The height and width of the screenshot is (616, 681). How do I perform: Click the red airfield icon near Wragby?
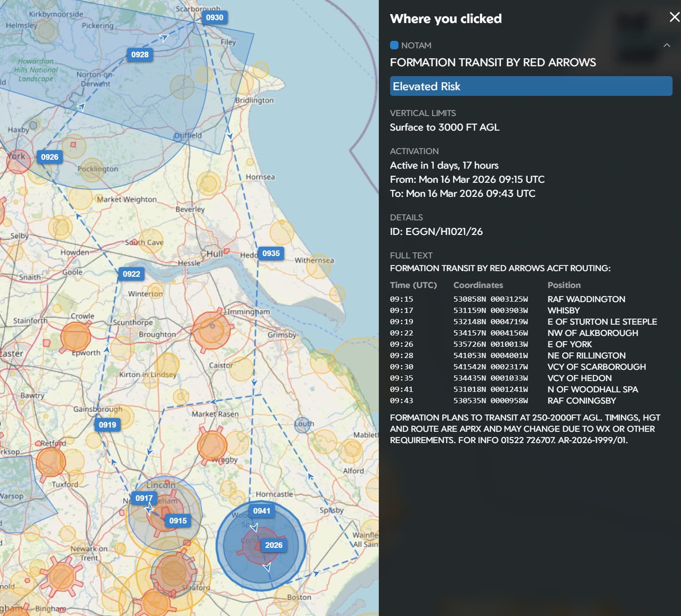(x=212, y=445)
